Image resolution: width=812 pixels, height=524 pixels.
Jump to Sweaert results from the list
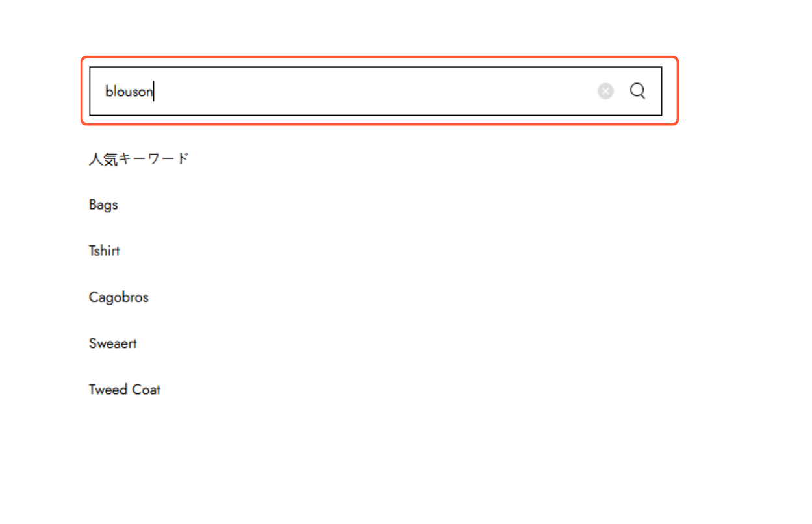click(x=112, y=343)
